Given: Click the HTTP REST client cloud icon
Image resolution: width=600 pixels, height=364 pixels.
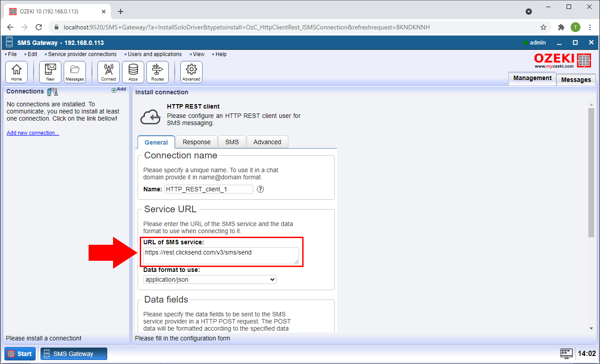Looking at the screenshot, I should point(150,117).
